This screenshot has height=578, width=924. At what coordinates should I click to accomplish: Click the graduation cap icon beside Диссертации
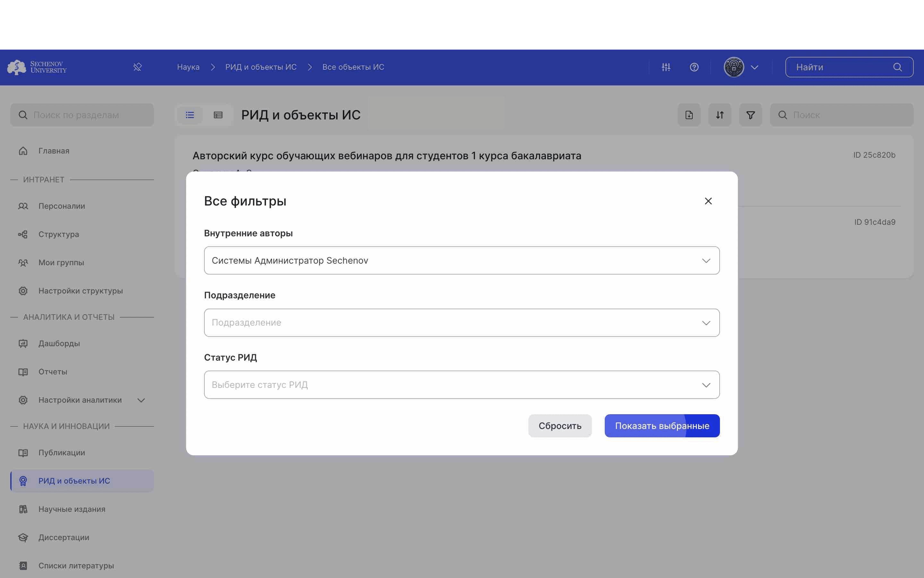[x=23, y=538]
